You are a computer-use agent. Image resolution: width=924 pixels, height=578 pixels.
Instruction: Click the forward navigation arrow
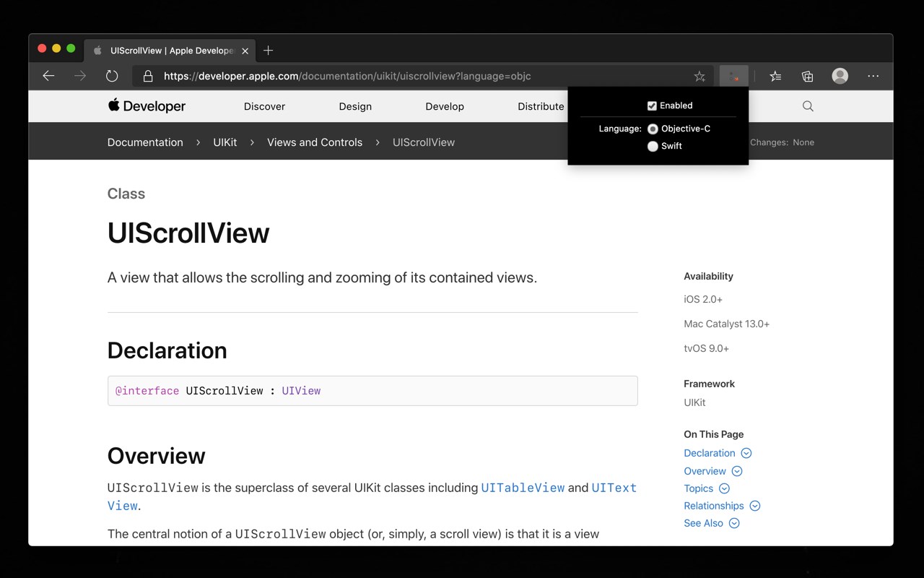pos(80,76)
